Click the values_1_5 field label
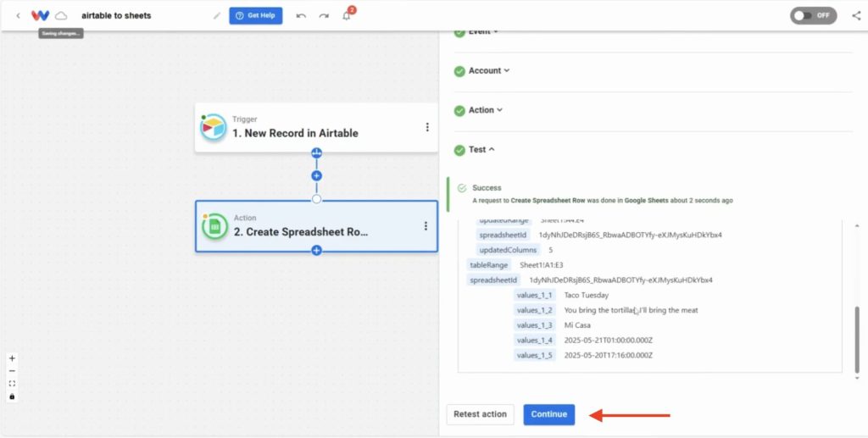Image resolution: width=868 pixels, height=438 pixels. coord(534,355)
